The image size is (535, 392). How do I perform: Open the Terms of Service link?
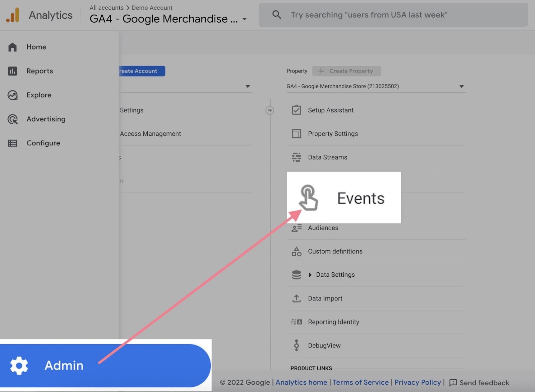tap(360, 382)
